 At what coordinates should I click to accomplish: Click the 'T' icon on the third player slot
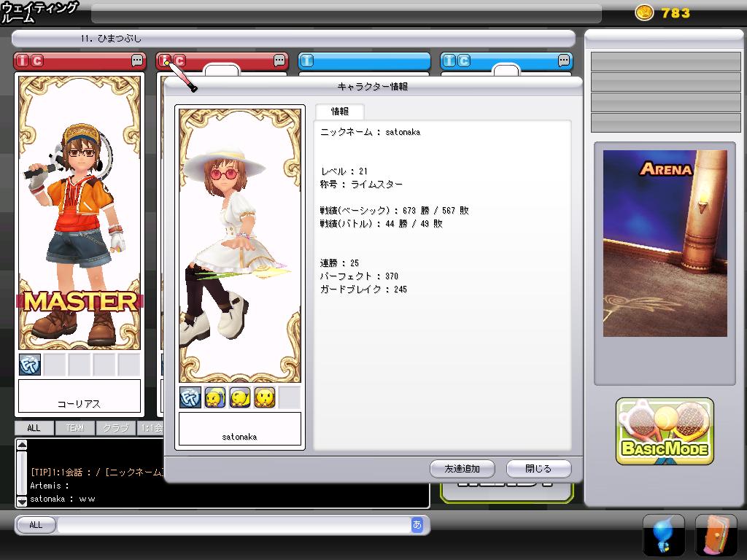[x=308, y=61]
